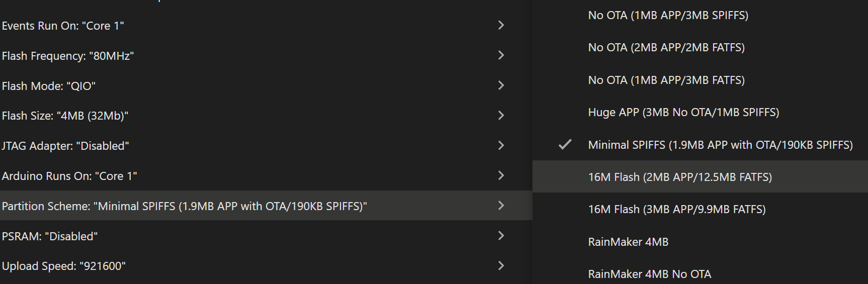868x284 pixels.
Task: Expand the Flash Size 4MB chevron
Action: [501, 116]
